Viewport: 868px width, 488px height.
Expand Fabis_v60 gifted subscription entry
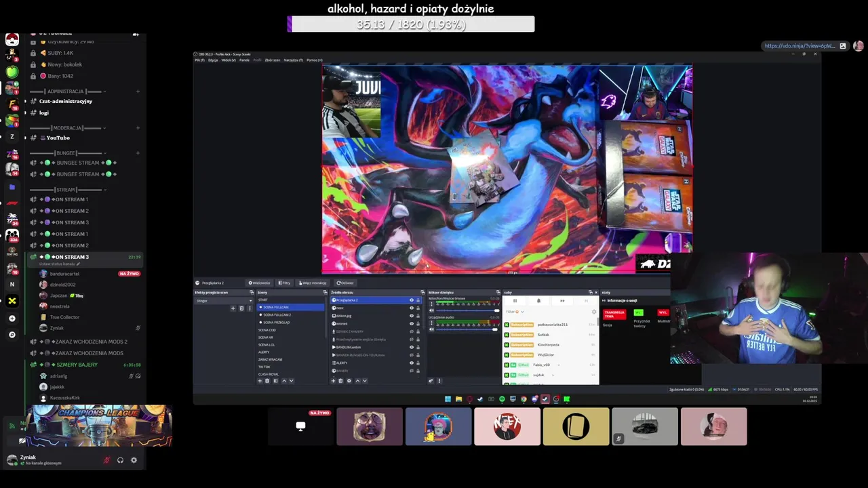[559, 365]
